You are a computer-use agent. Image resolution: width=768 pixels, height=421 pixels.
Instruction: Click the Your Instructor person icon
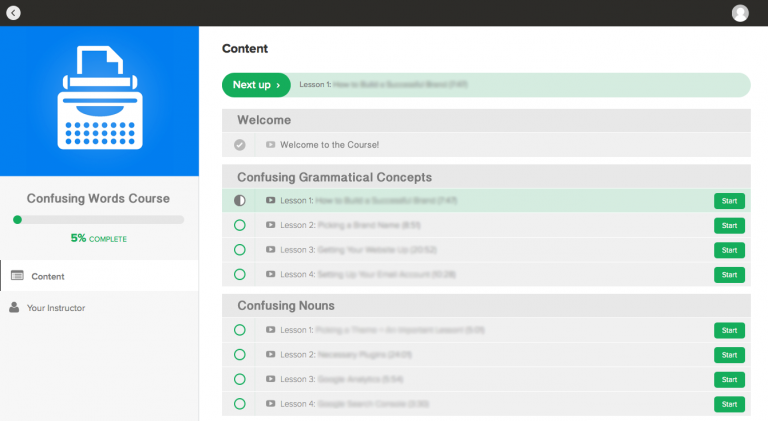15,308
